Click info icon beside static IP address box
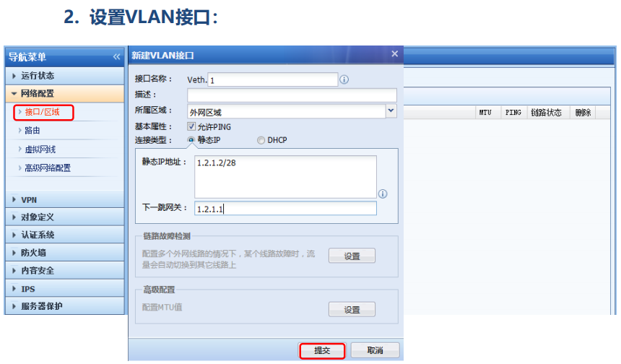The width and height of the screenshot is (621, 364). point(383,194)
